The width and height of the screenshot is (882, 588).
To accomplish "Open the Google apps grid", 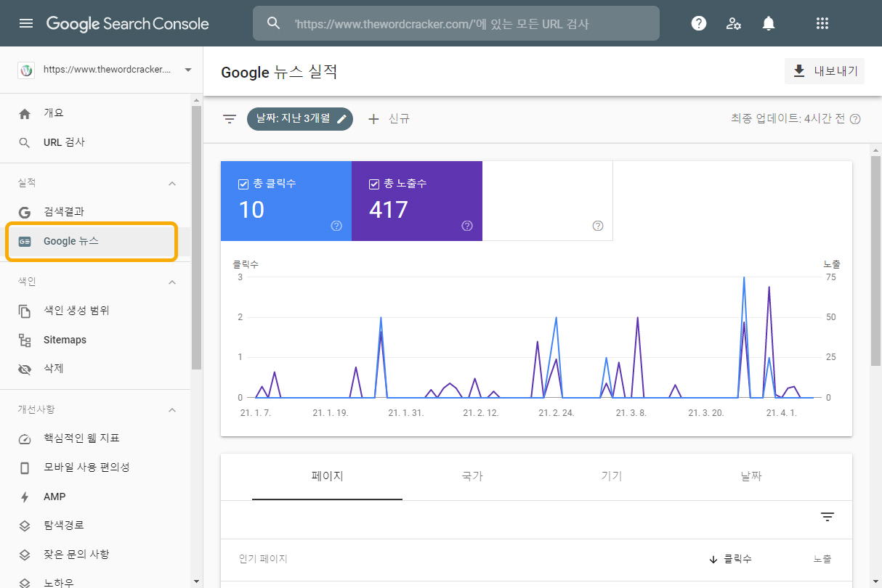I will [822, 23].
